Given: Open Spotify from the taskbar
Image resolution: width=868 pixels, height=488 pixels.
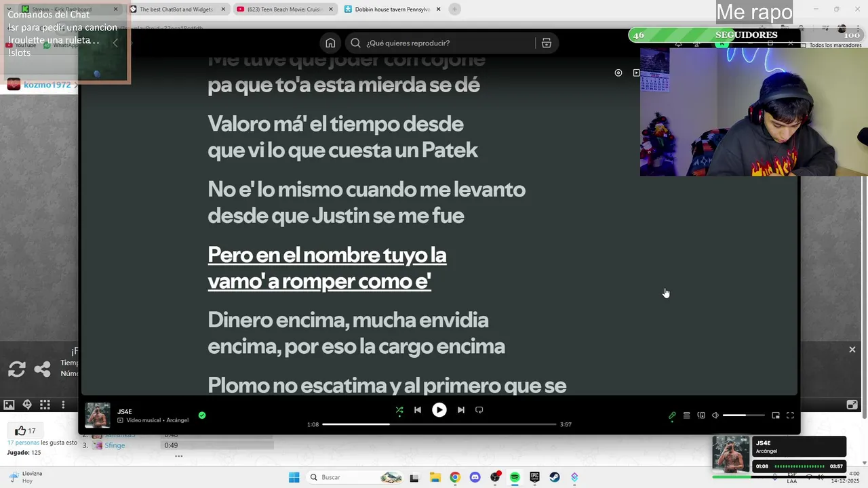Looking at the screenshot, I should coord(515,477).
